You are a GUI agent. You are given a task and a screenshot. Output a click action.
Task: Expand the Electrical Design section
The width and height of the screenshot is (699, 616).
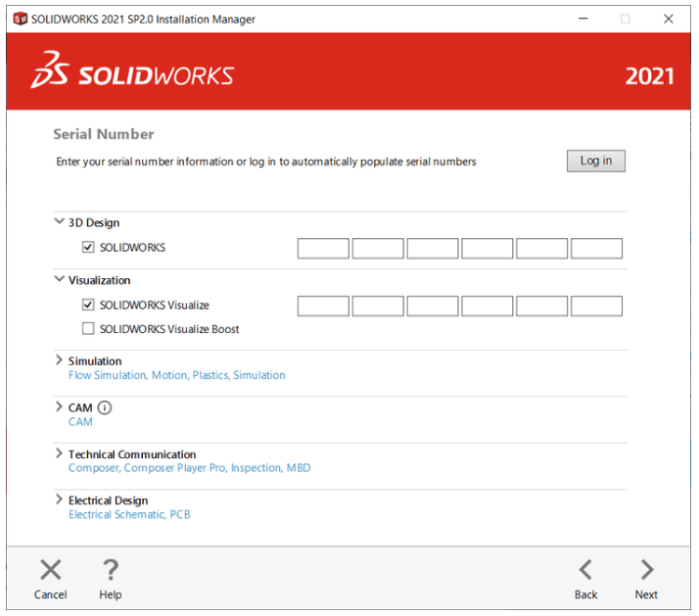pos(59,499)
